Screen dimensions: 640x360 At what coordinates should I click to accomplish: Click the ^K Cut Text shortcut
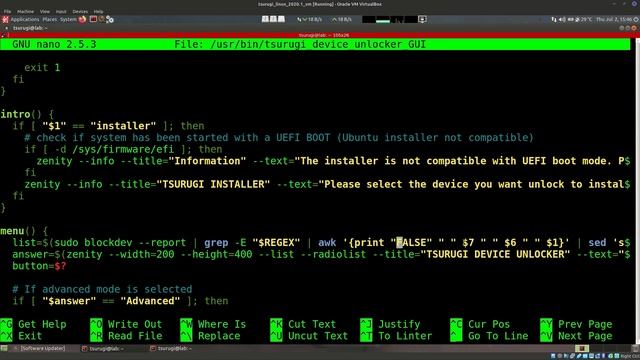point(303,324)
